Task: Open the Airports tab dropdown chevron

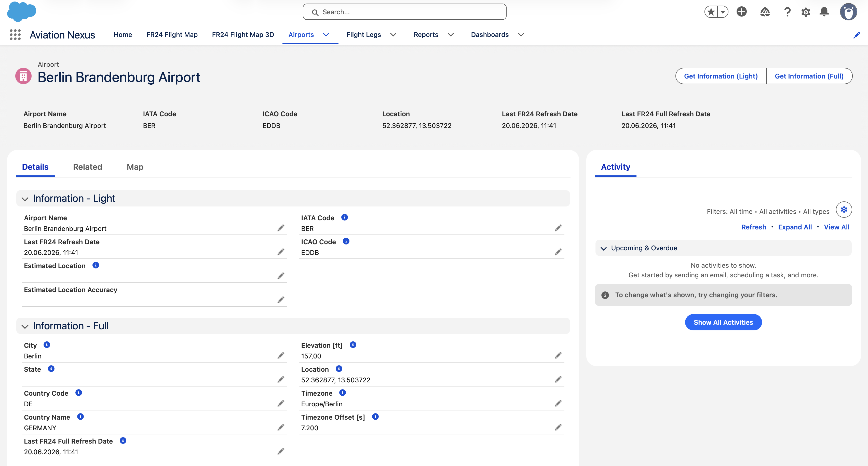Action: click(x=326, y=35)
